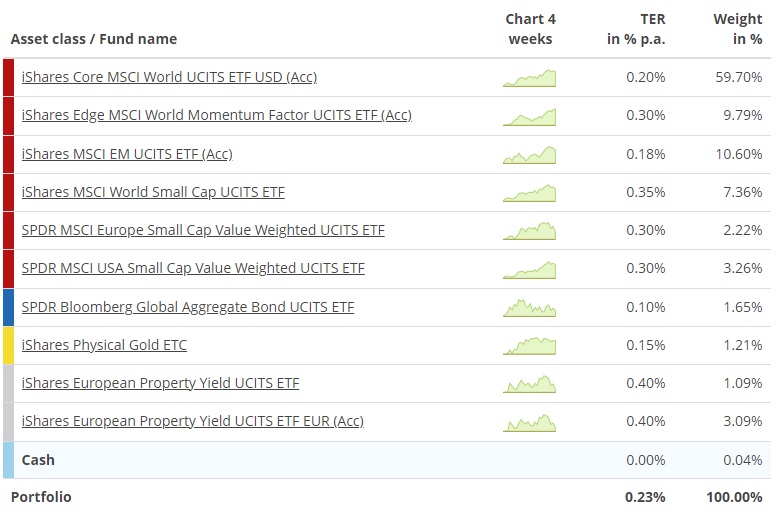View 4-week chart for SPDR Global Aggregate Bond
This screenshot has height=521, width=782.
pos(529,308)
